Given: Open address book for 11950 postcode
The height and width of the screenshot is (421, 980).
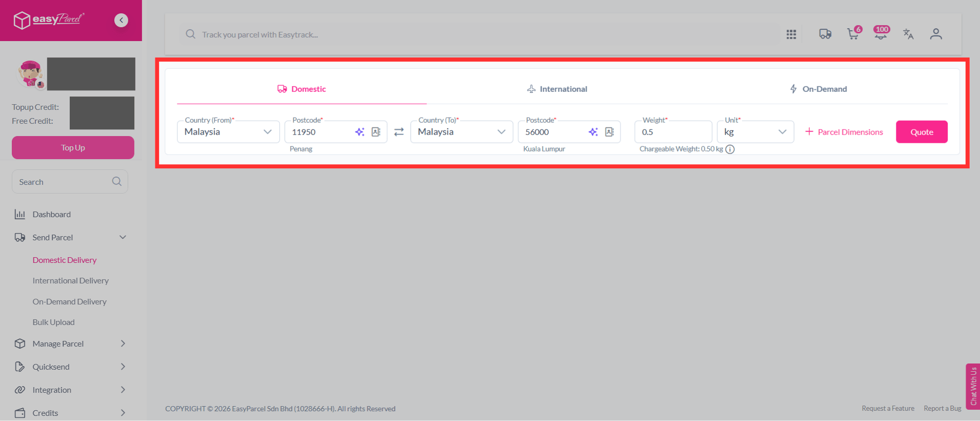Looking at the screenshot, I should coord(376,132).
